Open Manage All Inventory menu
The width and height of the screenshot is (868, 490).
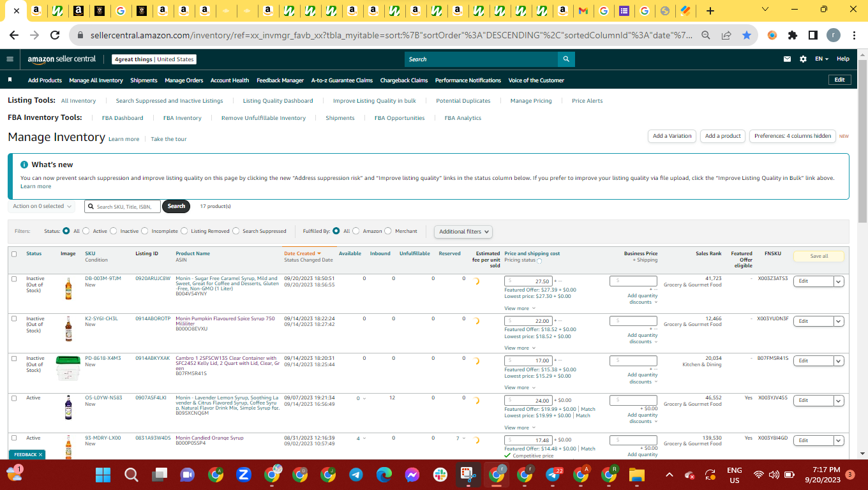[96, 80]
